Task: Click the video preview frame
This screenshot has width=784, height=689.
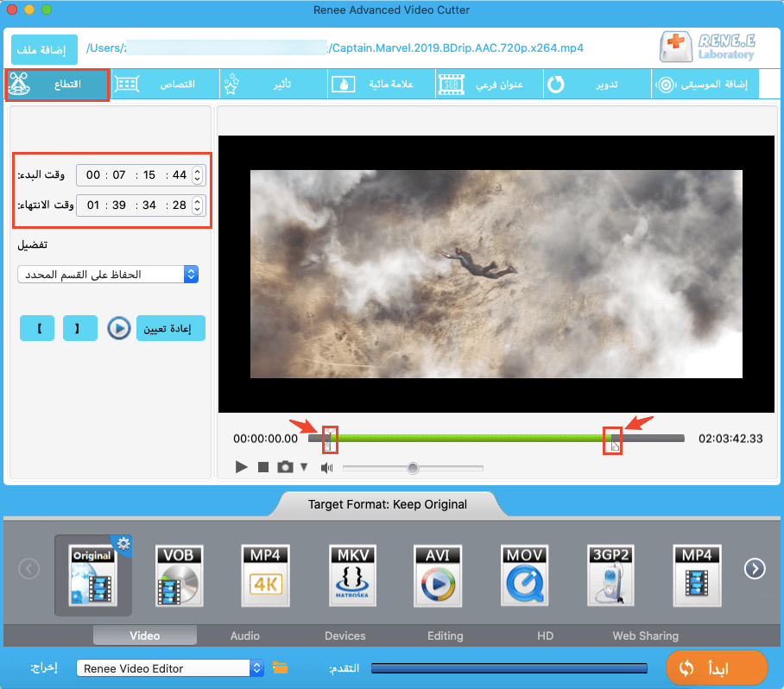Action: point(496,274)
